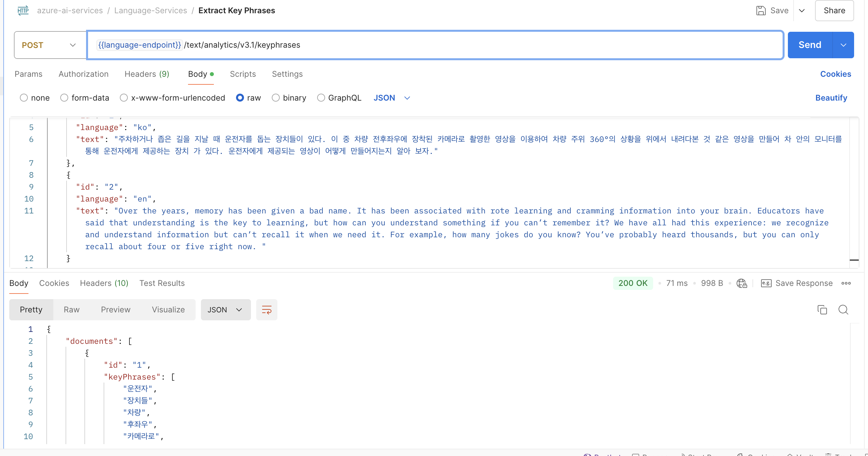This screenshot has height=456, width=868.
Task: Click Save Response example icon
Action: tap(766, 283)
